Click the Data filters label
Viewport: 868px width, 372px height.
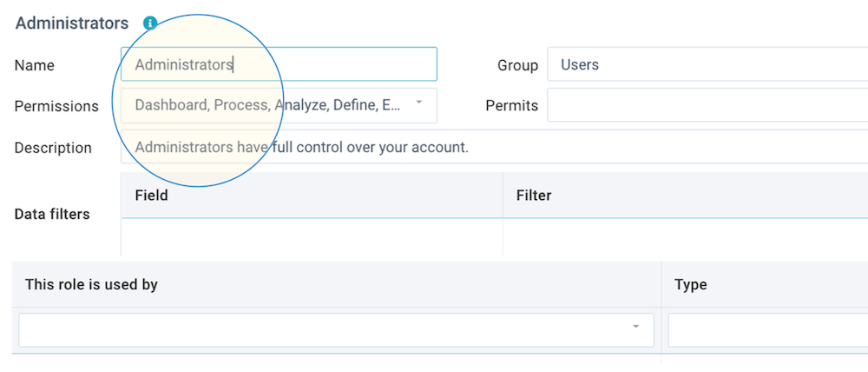[x=52, y=214]
